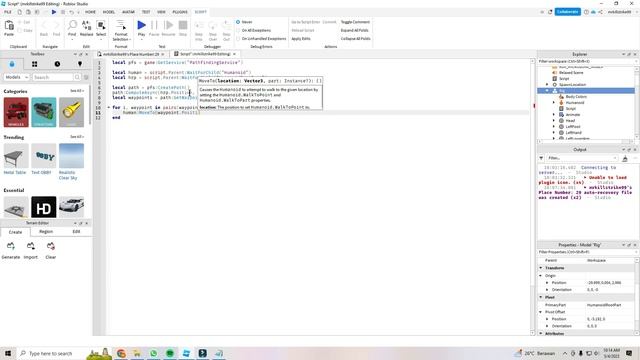The width and height of the screenshot is (640, 360).
Task: Click Format Selection in ribbon
Action: [x=121, y=30]
